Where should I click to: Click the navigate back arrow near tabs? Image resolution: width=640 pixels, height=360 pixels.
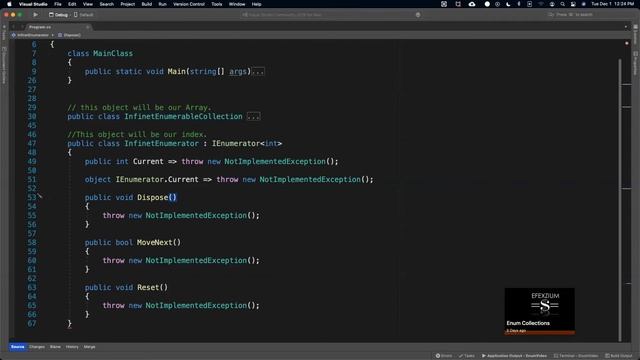[13, 27]
